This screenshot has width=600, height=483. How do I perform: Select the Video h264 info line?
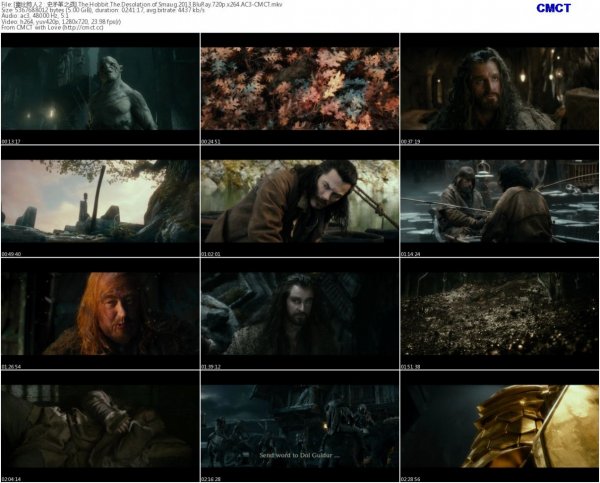(x=61, y=21)
